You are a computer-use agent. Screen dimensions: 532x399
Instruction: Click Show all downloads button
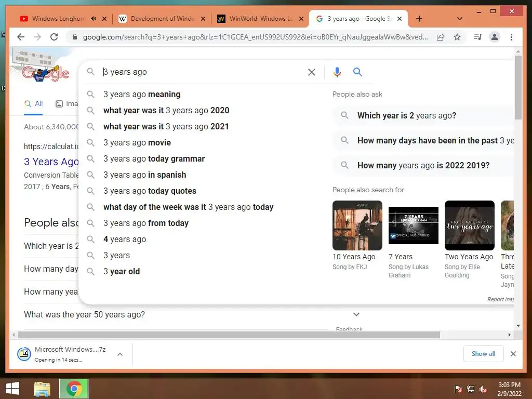pos(484,354)
